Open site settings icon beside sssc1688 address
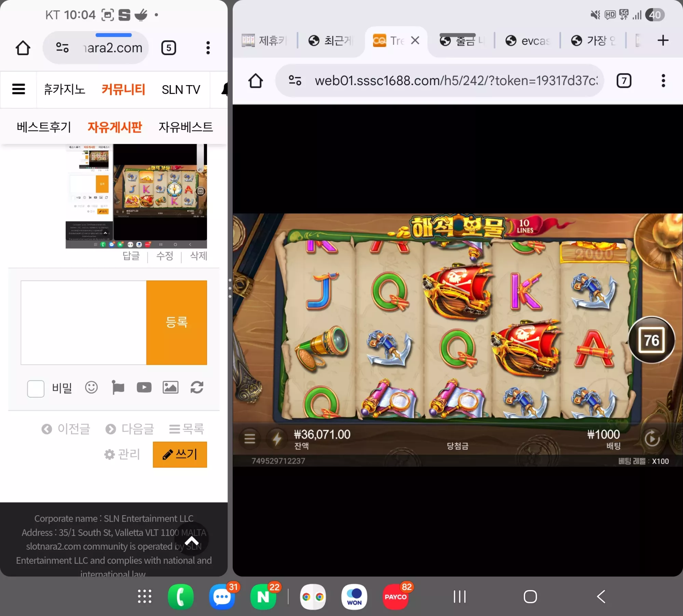The width and height of the screenshot is (683, 616). pyautogui.click(x=295, y=81)
